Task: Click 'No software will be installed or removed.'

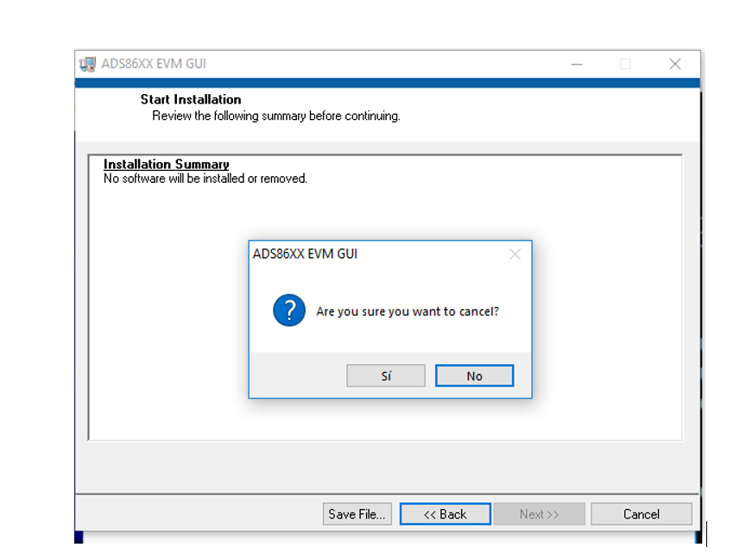Action: [205, 179]
